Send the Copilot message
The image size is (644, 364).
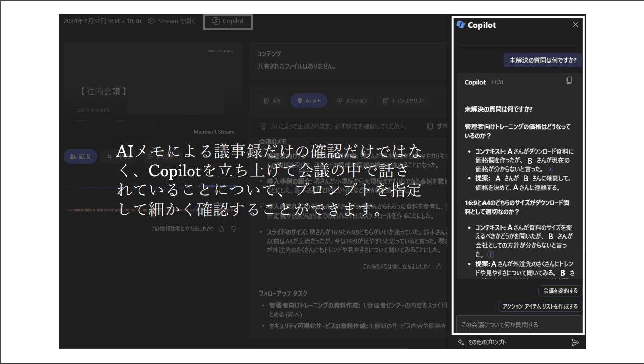[575, 342]
